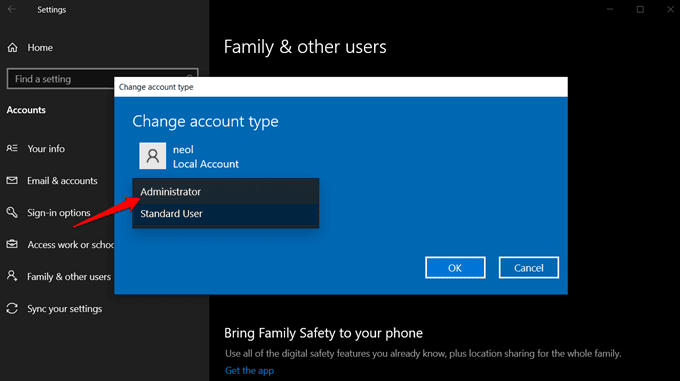Viewport: 680px width, 381px height.
Task: Click the Sign-in options key icon
Action: tap(12, 212)
